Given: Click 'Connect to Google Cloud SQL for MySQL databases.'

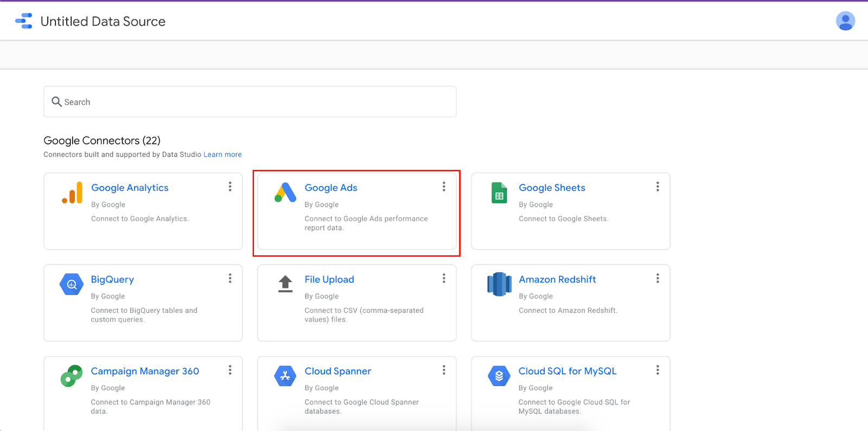Looking at the screenshot, I should (575, 407).
